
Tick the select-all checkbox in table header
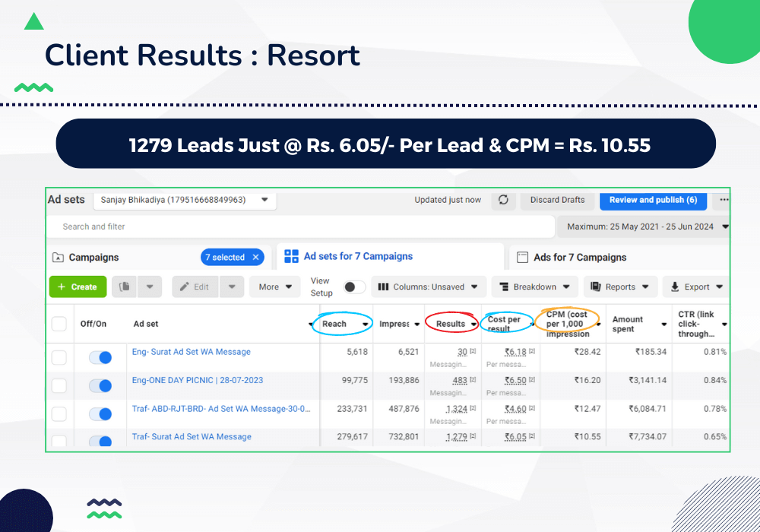[x=59, y=324]
